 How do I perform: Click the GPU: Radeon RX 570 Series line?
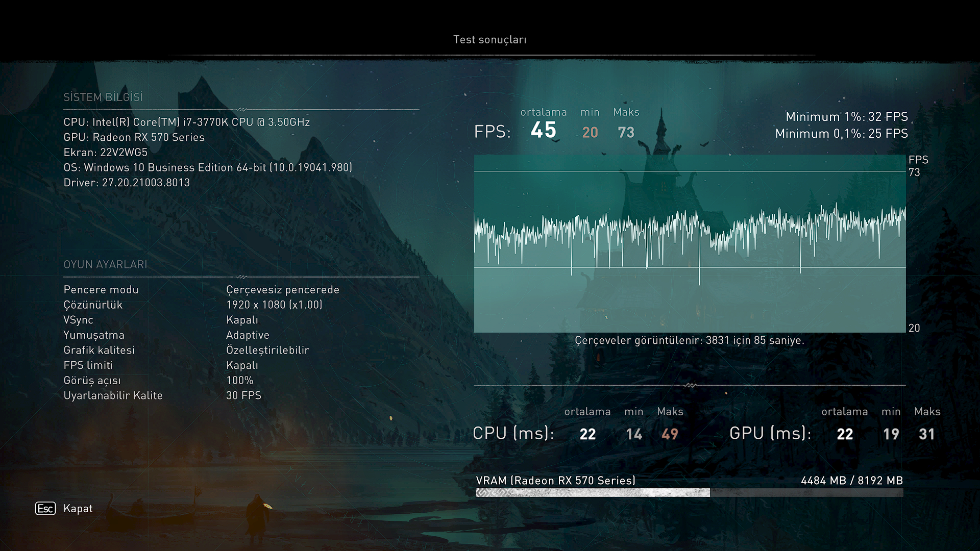pyautogui.click(x=134, y=137)
